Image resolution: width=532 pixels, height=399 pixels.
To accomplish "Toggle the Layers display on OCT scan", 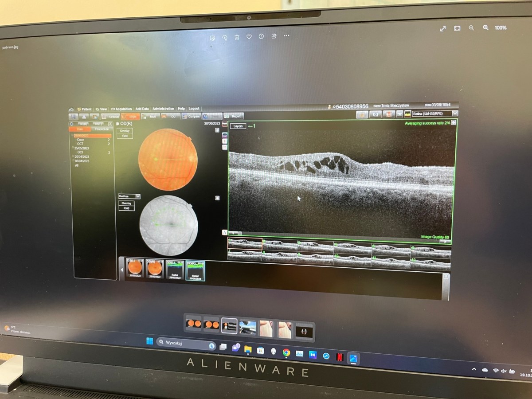I will (x=238, y=126).
